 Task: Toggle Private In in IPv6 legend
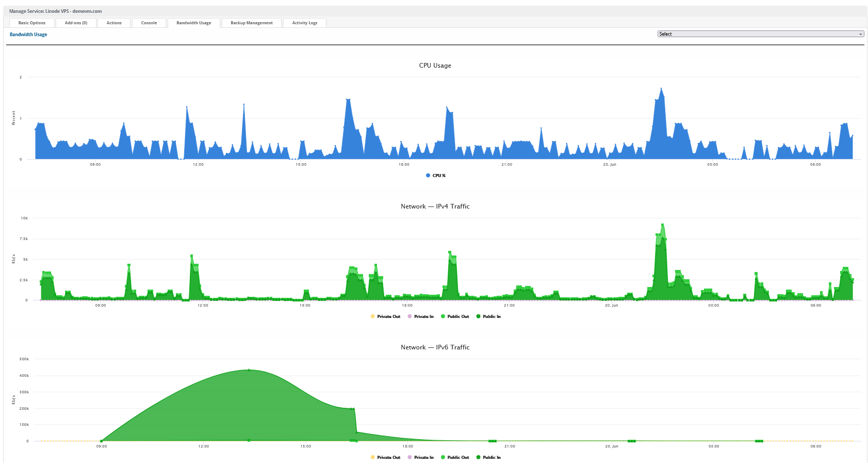[x=420, y=457]
